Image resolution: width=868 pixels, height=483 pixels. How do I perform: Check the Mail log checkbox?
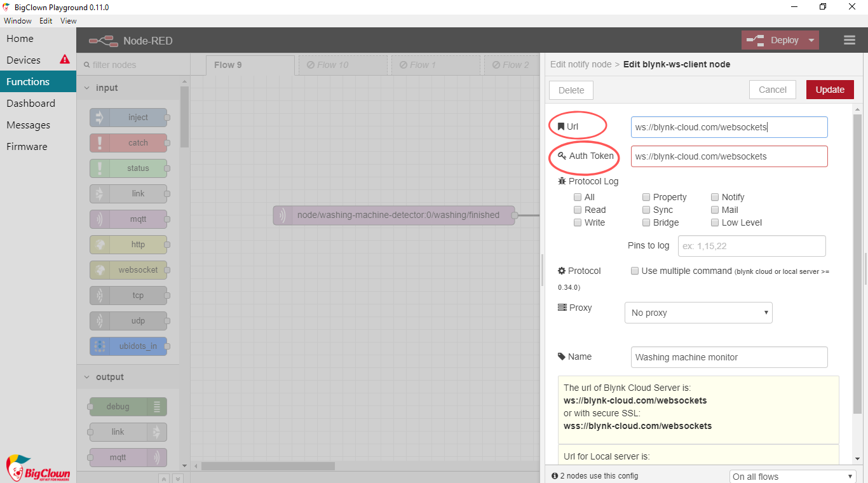715,210
